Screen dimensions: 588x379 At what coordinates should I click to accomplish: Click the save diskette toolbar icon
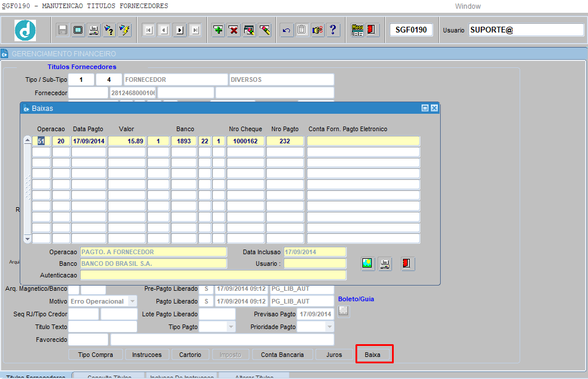click(63, 30)
